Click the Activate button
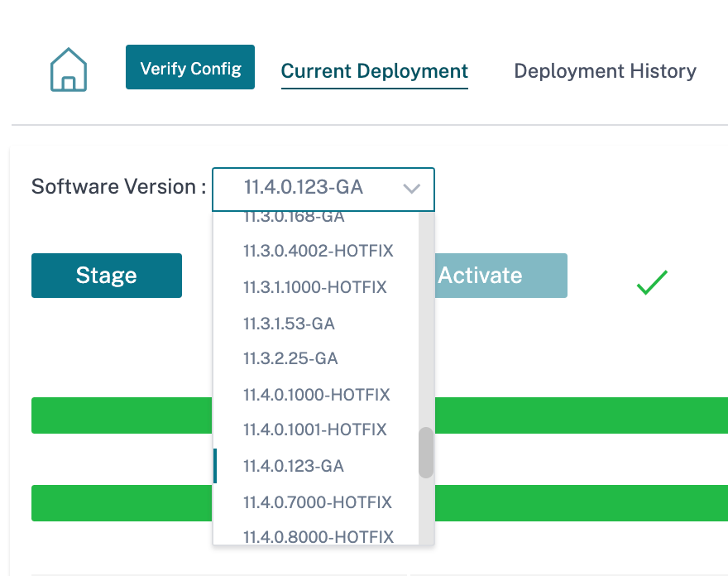This screenshot has height=576, width=728. click(x=501, y=276)
